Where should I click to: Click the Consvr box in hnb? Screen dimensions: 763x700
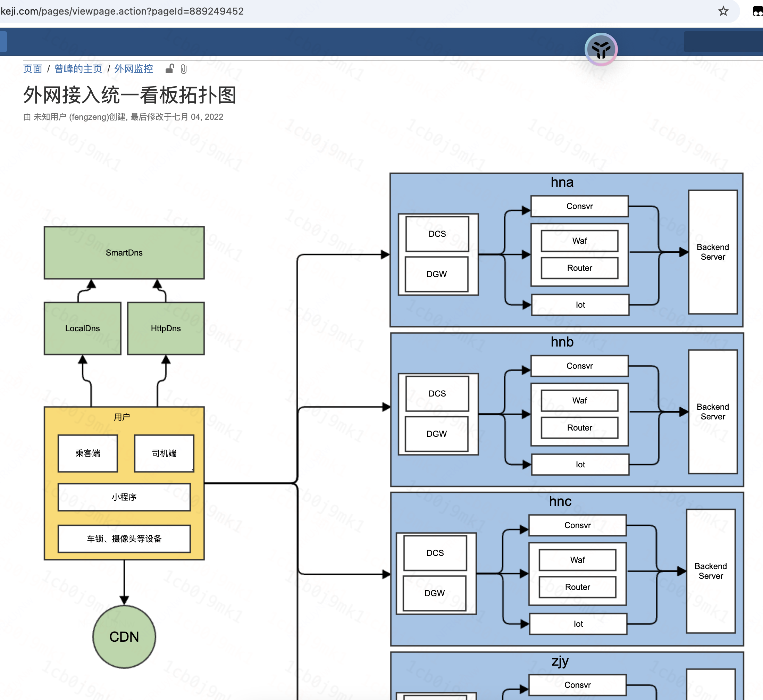click(x=580, y=366)
